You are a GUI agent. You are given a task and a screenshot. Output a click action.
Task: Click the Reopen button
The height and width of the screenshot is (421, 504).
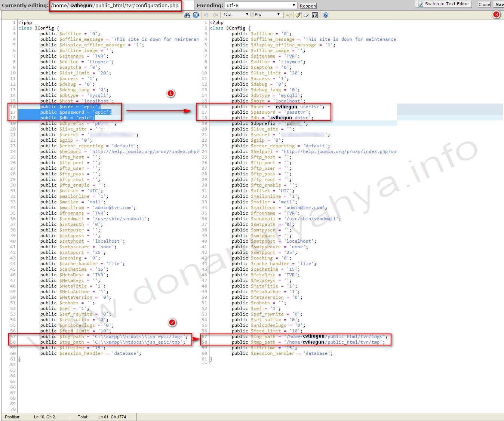point(308,6)
